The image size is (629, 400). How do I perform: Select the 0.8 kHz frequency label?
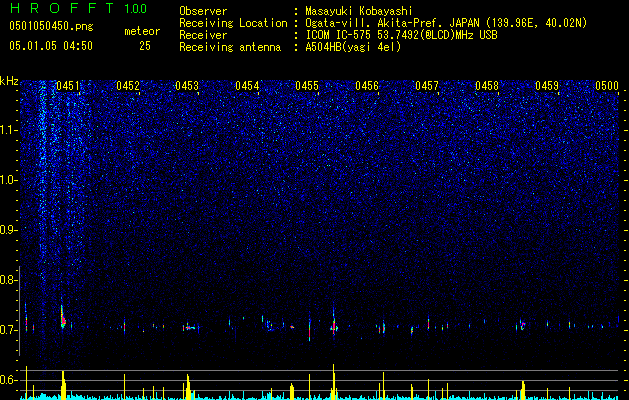point(8,280)
